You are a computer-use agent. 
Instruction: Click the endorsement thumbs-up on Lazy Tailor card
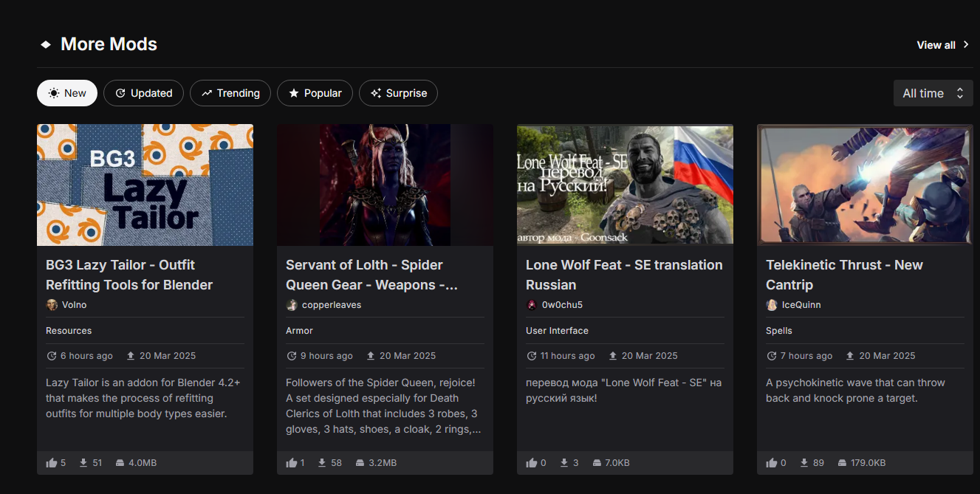click(x=52, y=463)
